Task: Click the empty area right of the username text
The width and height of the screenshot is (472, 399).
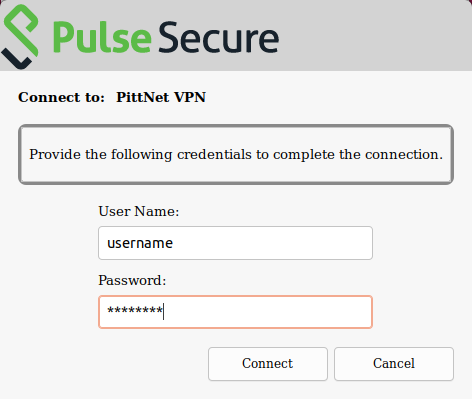Action: coord(272,243)
